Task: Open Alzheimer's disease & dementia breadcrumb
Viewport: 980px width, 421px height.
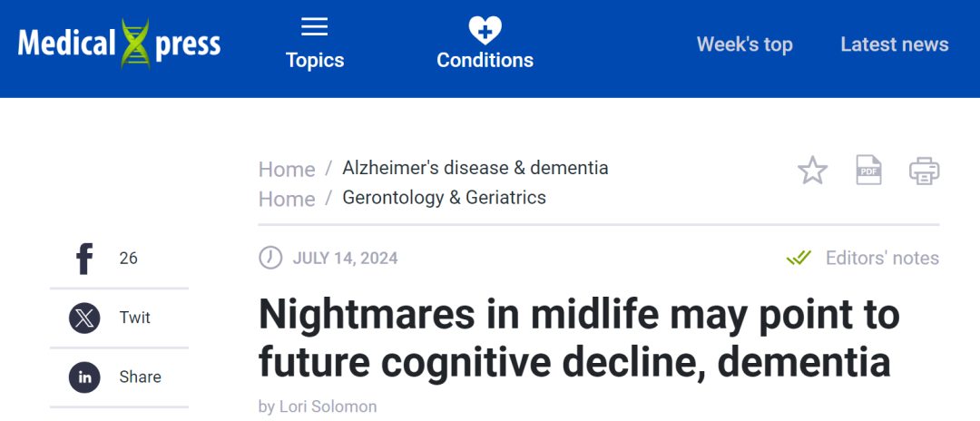Action: [x=475, y=168]
